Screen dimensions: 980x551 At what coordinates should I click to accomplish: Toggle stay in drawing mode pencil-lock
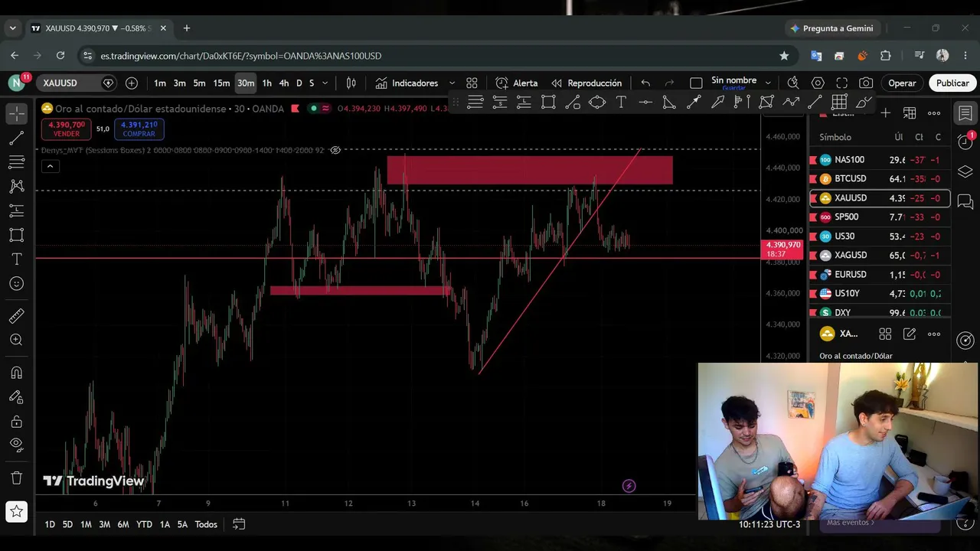click(16, 397)
